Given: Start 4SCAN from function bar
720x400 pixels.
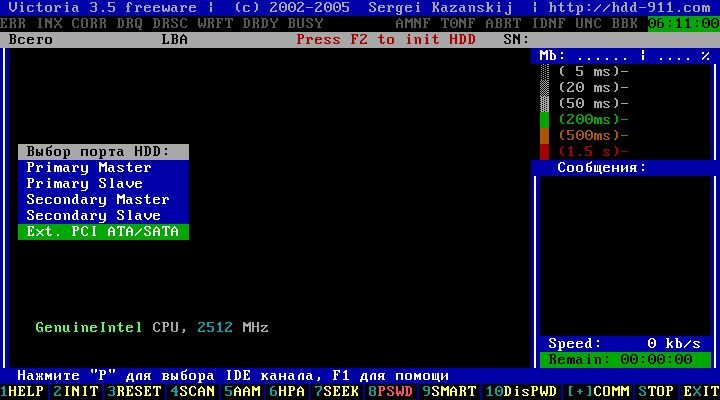Looking at the screenshot, I should click(x=193, y=392).
